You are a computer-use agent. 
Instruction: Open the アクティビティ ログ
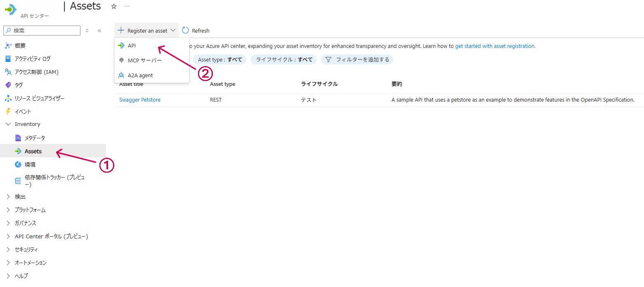coord(38,58)
